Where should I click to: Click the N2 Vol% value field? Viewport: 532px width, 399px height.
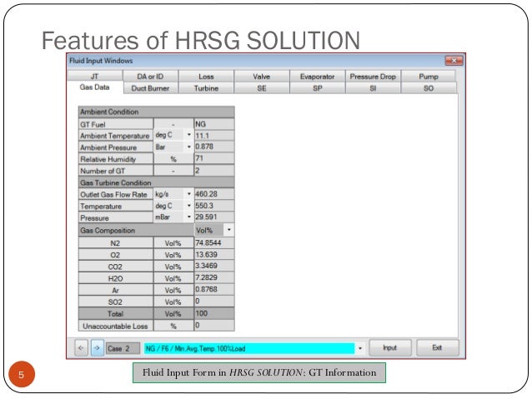[x=214, y=242]
